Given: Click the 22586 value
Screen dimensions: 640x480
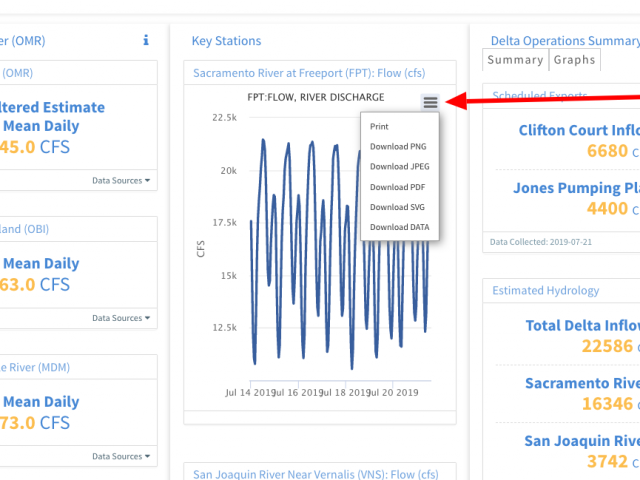Looking at the screenshot, I should [x=607, y=346].
